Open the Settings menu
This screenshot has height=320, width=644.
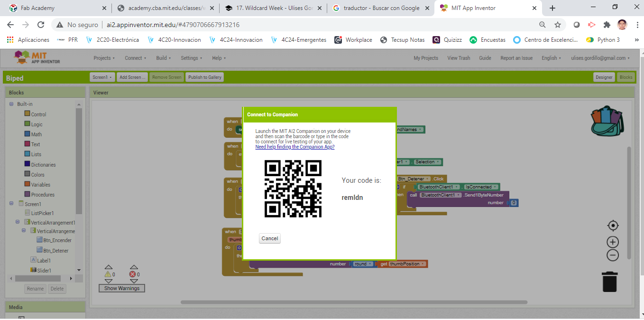click(x=192, y=58)
